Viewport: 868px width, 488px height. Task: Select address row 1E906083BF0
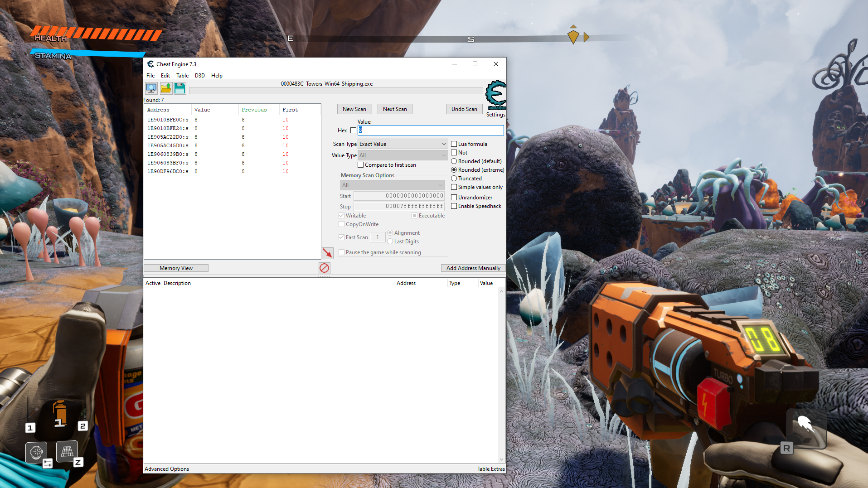232,163
